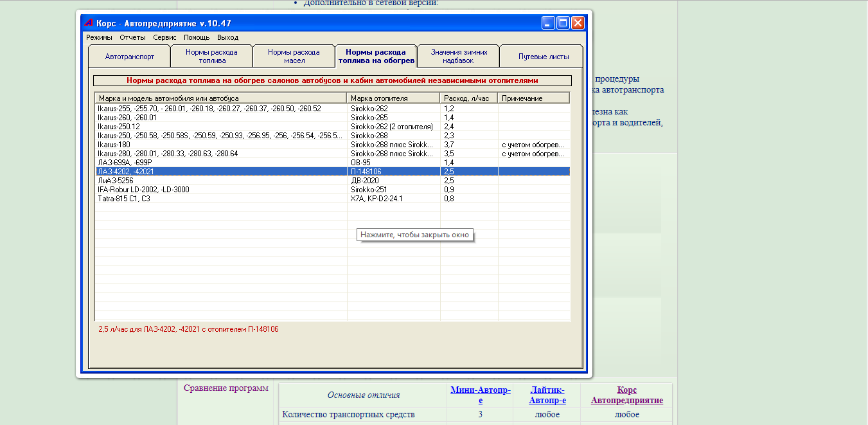Click the Расход, л/час column header
Viewport: 868px width, 425px height.
[468, 98]
